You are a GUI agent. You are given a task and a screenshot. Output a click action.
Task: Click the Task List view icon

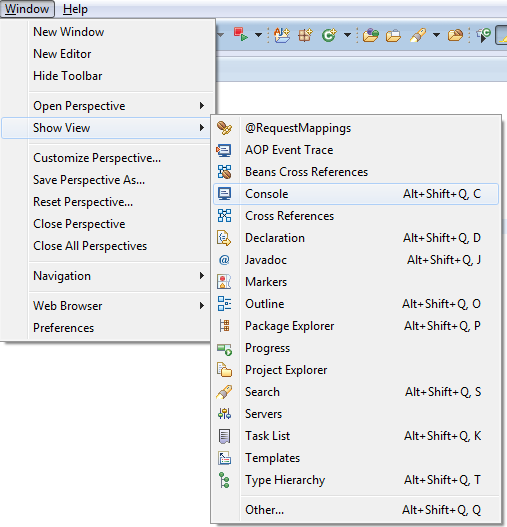click(224, 436)
